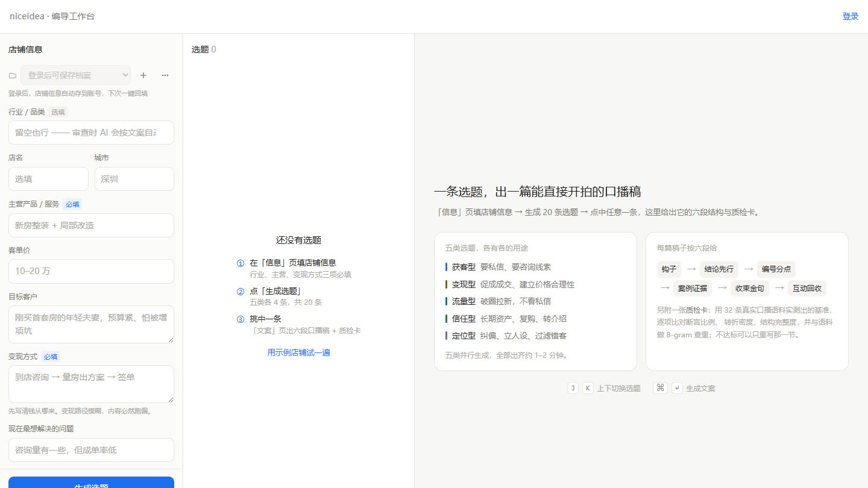This screenshot has height=488, width=868.
Task: Click the 店铺信息 panel heading
Action: point(25,49)
